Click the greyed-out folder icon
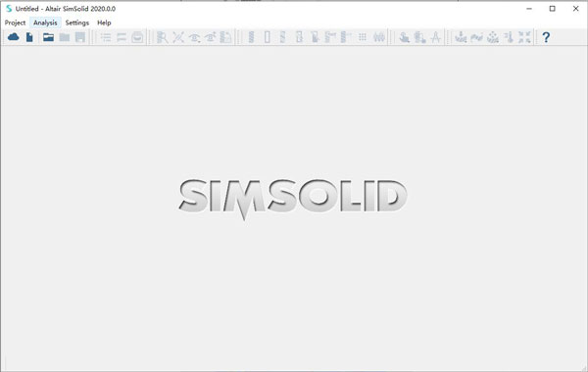This screenshot has width=588, height=372. point(65,37)
